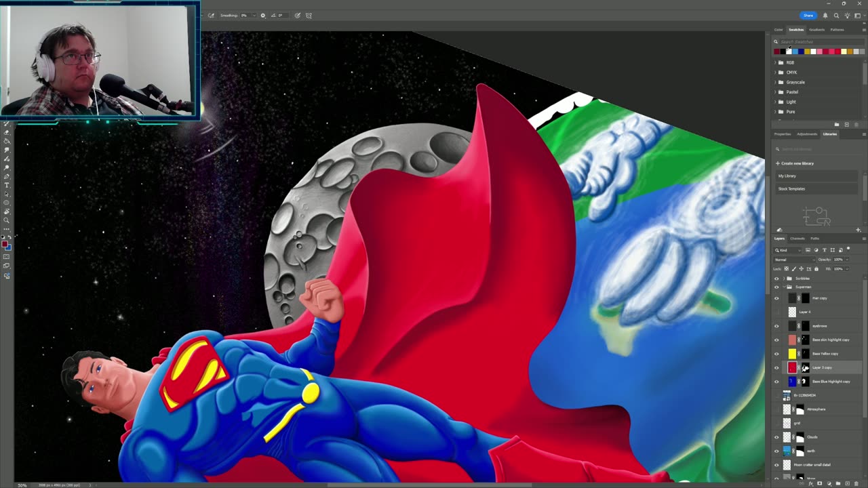Open the Swatches panel menu icon
The image size is (868, 488).
click(x=863, y=30)
